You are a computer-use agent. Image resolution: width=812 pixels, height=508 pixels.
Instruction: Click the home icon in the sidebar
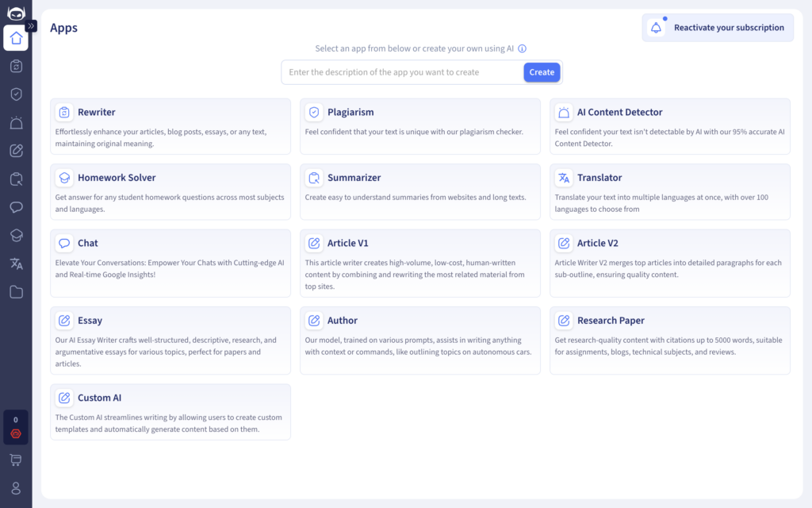coord(16,38)
